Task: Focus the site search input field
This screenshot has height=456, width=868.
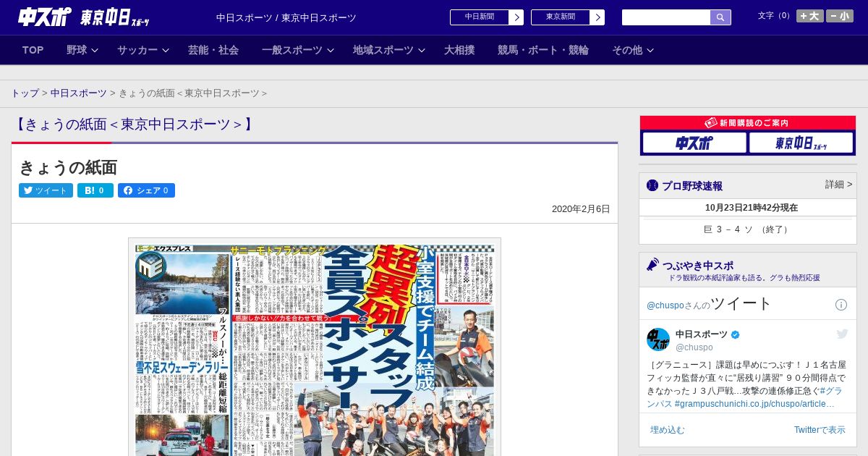Action: pyautogui.click(x=666, y=17)
